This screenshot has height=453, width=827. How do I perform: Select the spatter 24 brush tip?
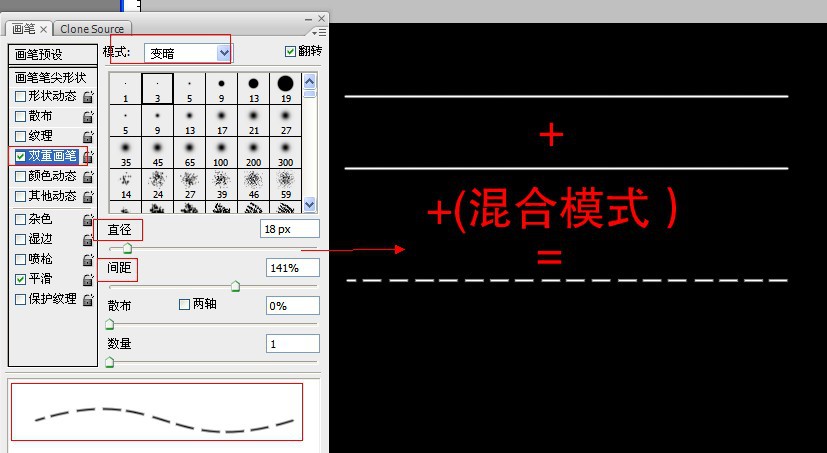tap(158, 185)
